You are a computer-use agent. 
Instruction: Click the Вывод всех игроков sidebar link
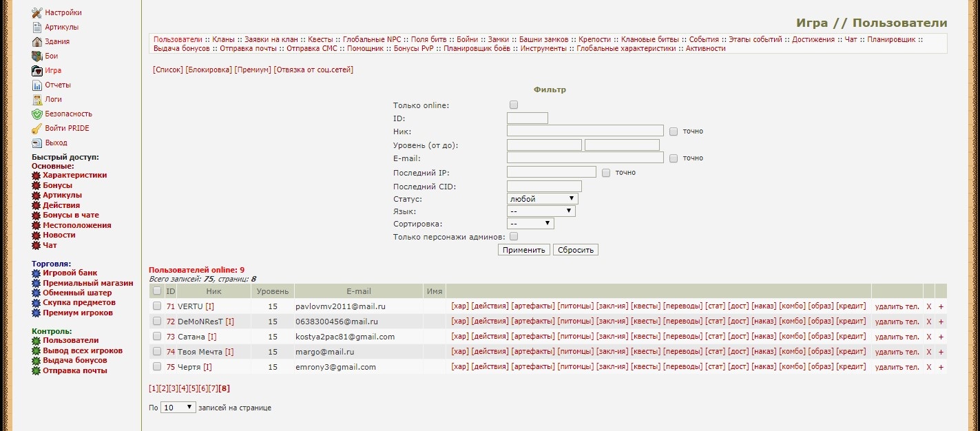click(x=83, y=350)
